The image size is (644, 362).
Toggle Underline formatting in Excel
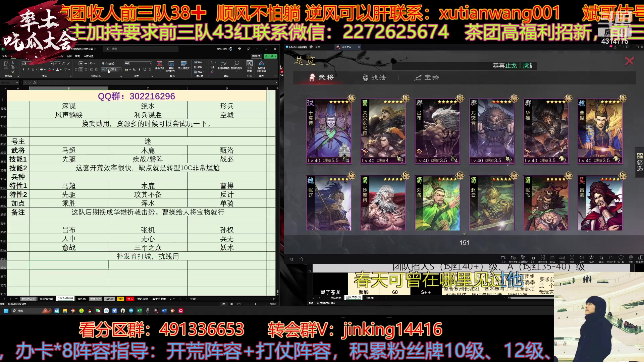tap(33, 69)
